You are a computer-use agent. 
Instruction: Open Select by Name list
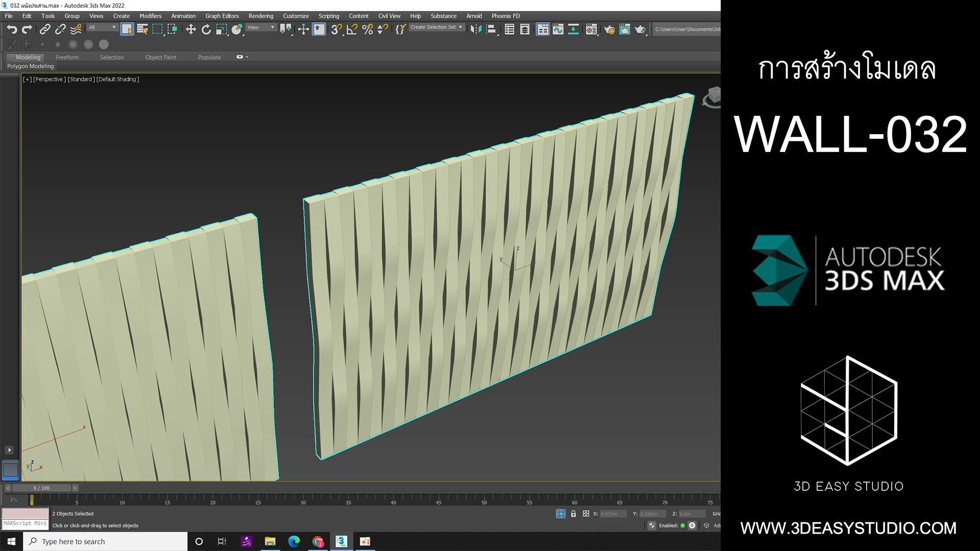(x=142, y=30)
